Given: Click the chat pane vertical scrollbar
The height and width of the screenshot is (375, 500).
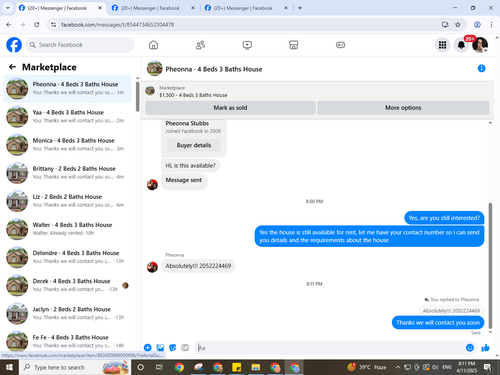Looking at the screenshot, I should click(490, 266).
